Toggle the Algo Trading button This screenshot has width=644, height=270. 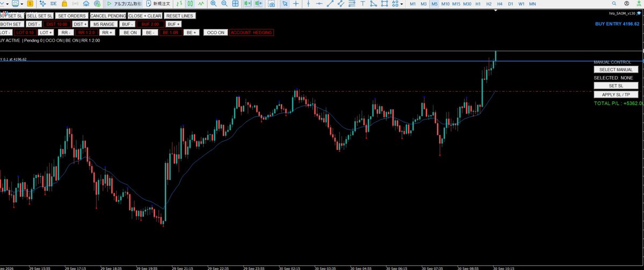point(125,3)
